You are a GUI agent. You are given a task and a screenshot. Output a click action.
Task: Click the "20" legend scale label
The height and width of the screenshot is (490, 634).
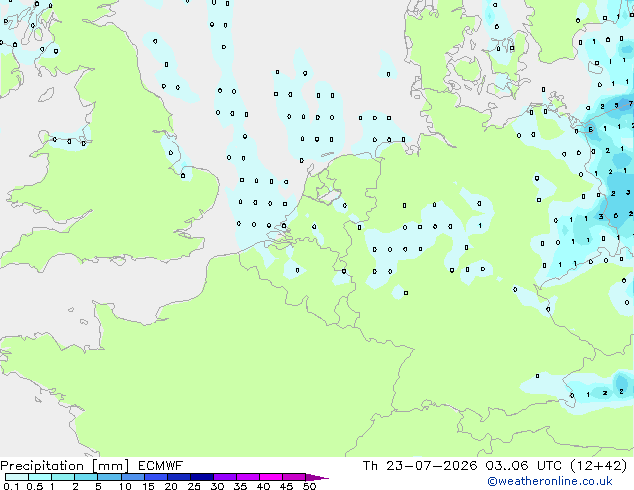(x=171, y=486)
